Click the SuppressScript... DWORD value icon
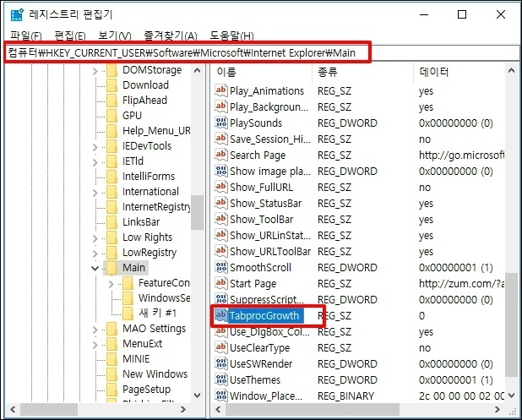The height and width of the screenshot is (420, 522). click(221, 299)
